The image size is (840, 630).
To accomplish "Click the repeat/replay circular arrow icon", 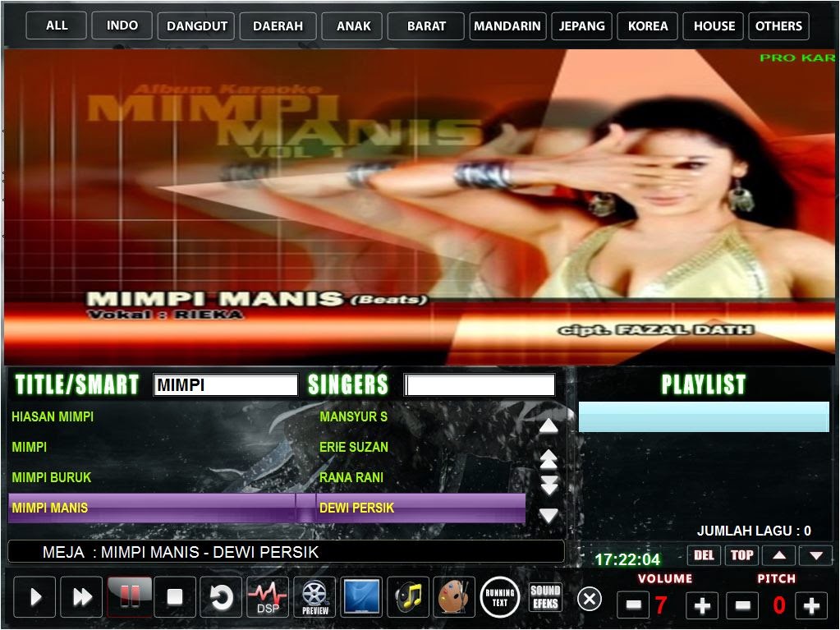I will coord(221,597).
